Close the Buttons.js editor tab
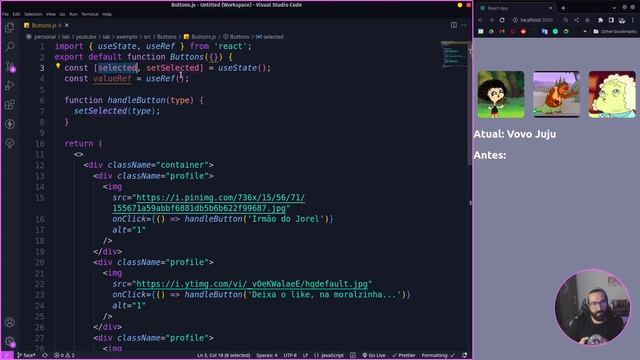This screenshot has height=360, width=640. pyautogui.click(x=67, y=25)
